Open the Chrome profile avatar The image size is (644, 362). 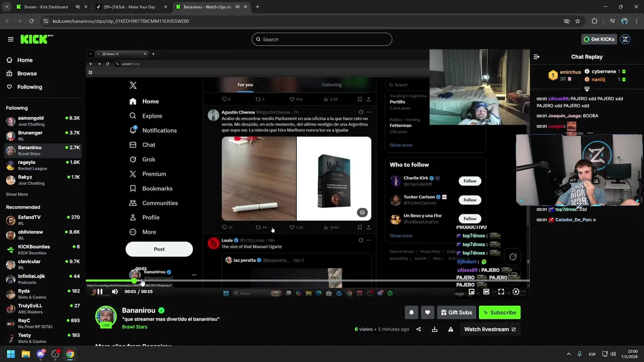624,21
